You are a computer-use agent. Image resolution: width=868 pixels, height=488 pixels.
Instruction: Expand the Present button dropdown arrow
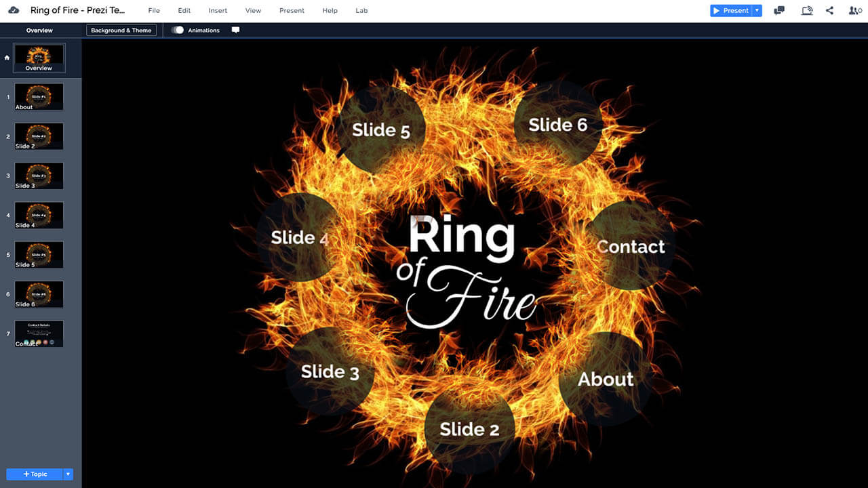[x=757, y=11]
